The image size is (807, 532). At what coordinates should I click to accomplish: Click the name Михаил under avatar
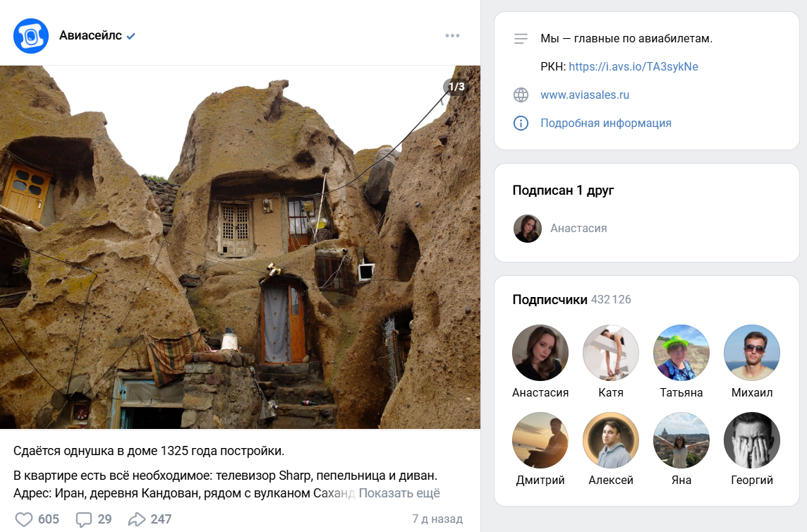tap(752, 392)
